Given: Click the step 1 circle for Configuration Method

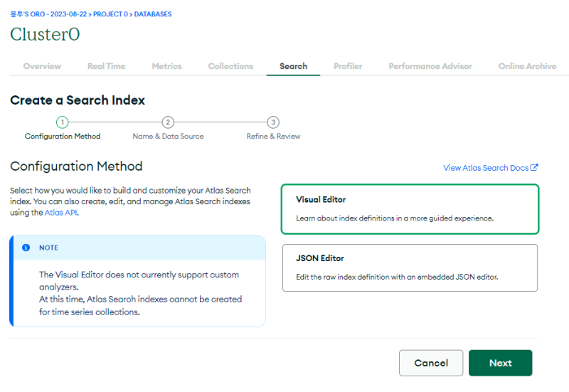Looking at the screenshot, I should (x=63, y=122).
